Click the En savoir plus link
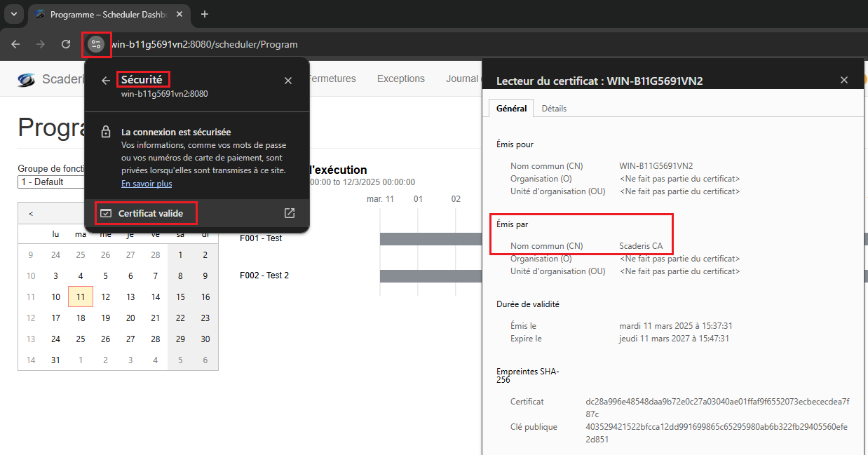The width and height of the screenshot is (868, 455). click(x=147, y=184)
